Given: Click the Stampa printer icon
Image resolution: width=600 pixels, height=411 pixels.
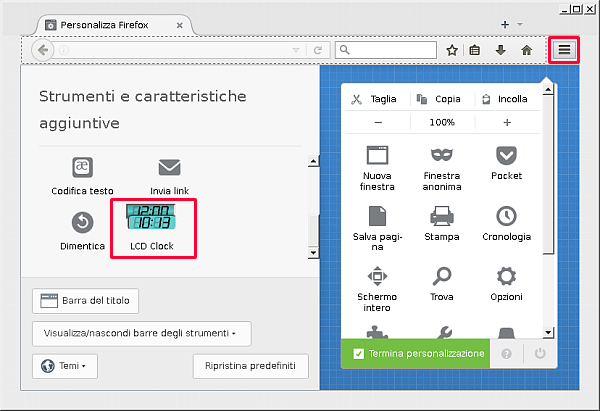Looking at the screenshot, I should 441,216.
